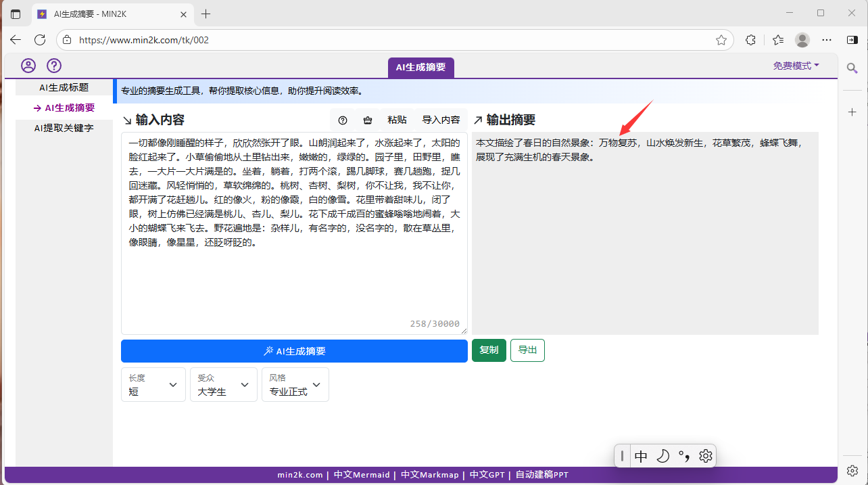Open the 免费模式 mode menu
The width and height of the screenshot is (868, 485).
tap(796, 66)
